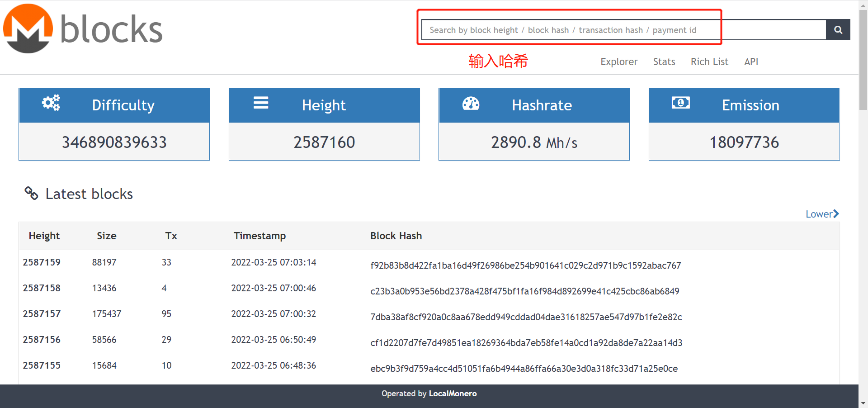
Task: Open block height 2587159
Action: [x=42, y=262]
